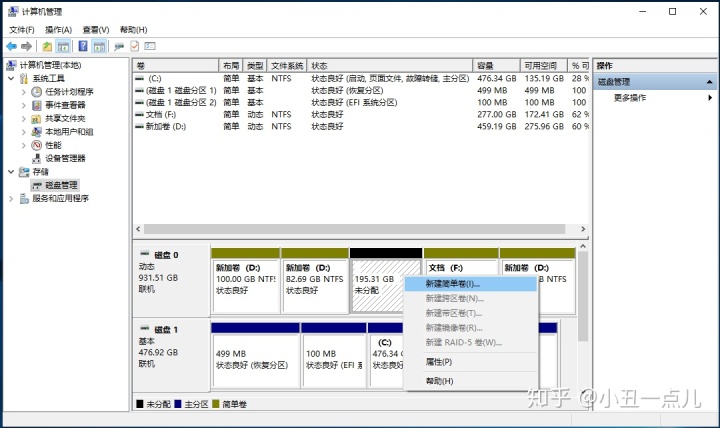Click the horizontal scrollbar left arrow

coord(138,229)
